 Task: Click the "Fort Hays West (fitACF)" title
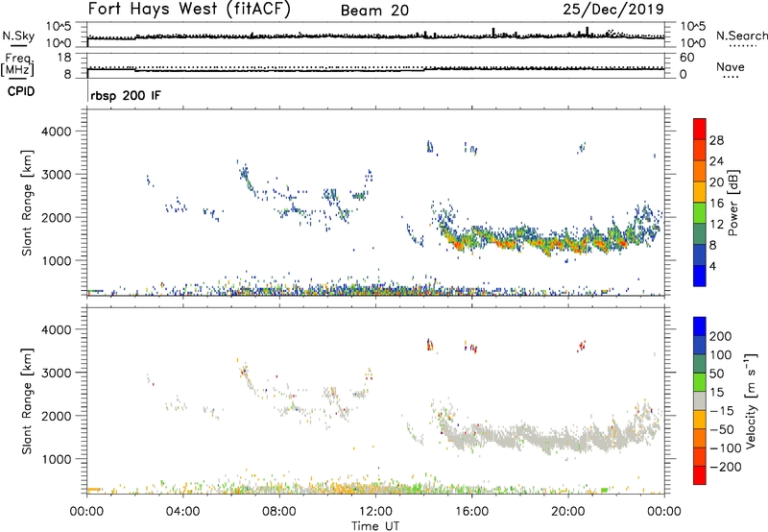189,10
